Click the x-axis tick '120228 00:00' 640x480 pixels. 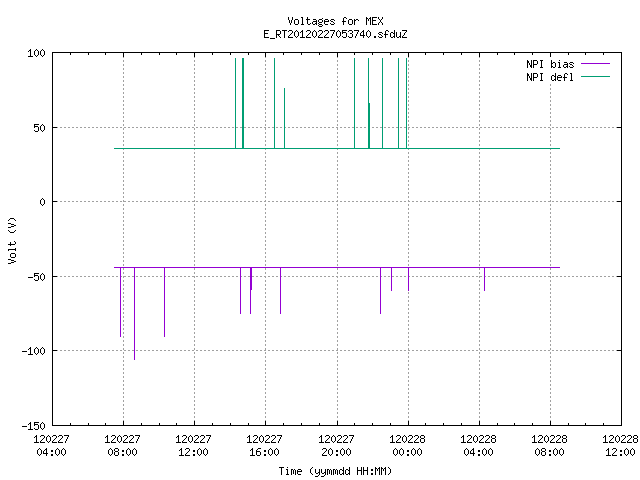point(407,446)
